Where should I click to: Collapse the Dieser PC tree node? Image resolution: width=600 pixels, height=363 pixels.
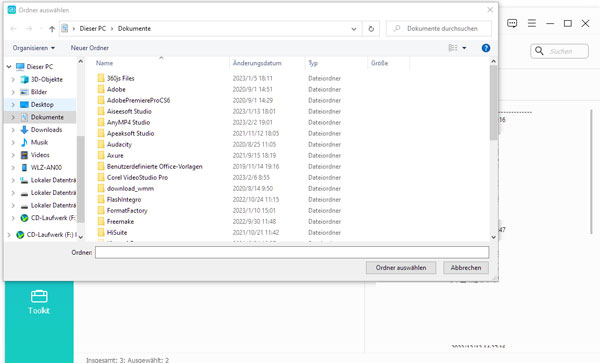coord(9,67)
